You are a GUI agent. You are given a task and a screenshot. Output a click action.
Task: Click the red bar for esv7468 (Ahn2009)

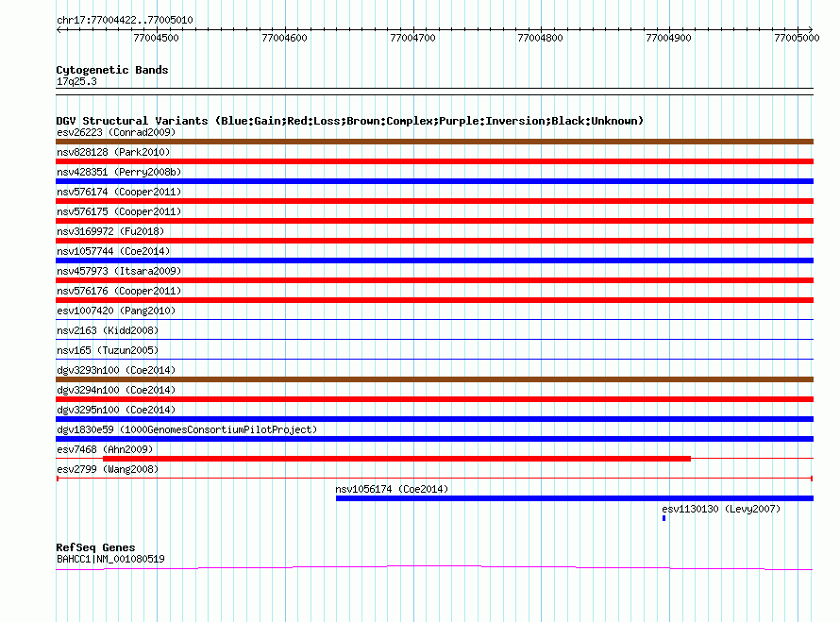click(x=396, y=459)
